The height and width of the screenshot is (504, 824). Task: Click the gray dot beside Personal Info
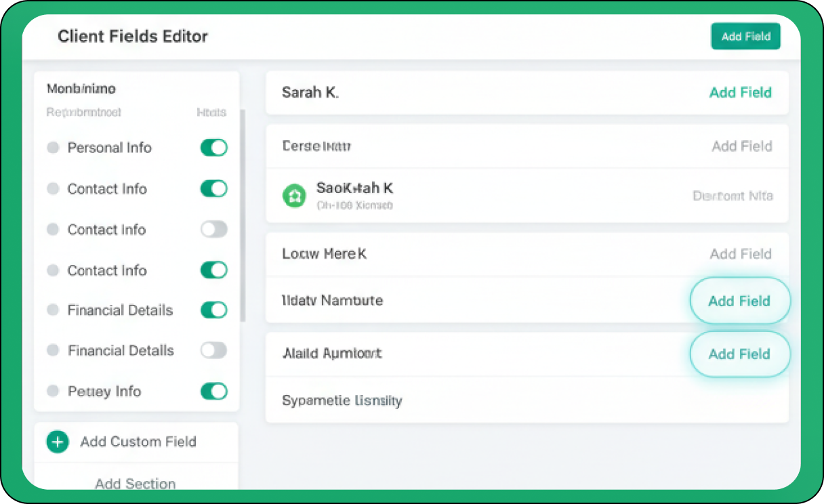(53, 148)
